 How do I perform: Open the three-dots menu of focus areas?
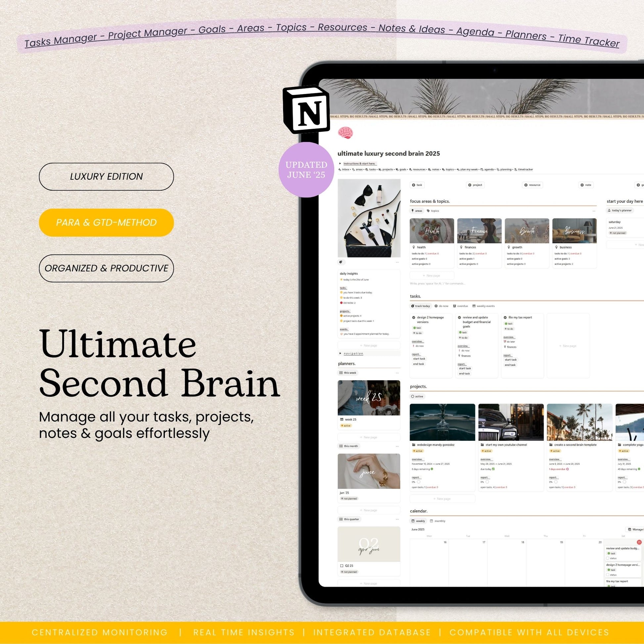tap(594, 211)
